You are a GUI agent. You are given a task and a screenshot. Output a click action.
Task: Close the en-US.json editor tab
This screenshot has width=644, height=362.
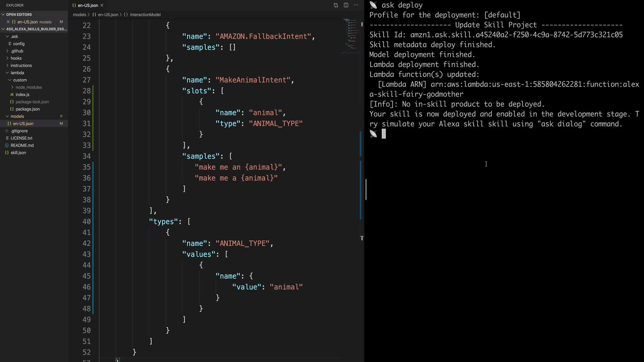pyautogui.click(x=102, y=5)
